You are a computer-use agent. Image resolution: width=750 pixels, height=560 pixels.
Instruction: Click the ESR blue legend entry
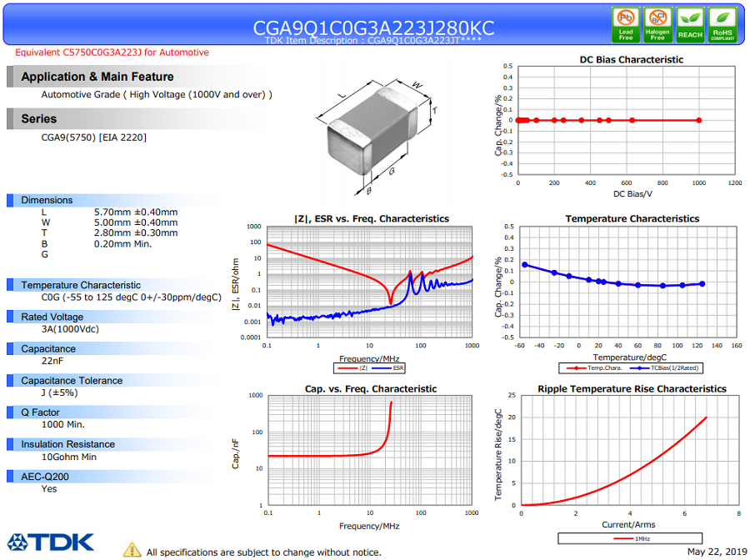coord(387,368)
